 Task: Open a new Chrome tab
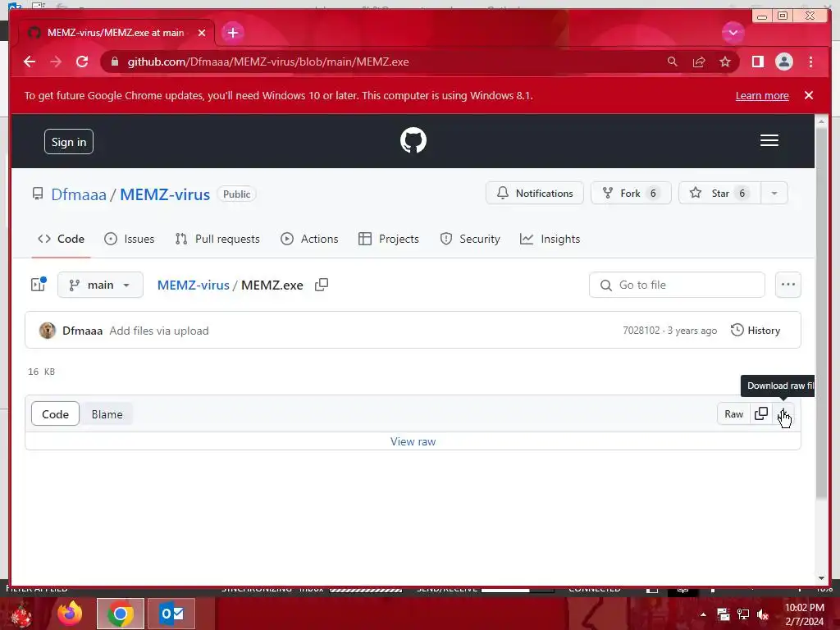click(x=232, y=33)
